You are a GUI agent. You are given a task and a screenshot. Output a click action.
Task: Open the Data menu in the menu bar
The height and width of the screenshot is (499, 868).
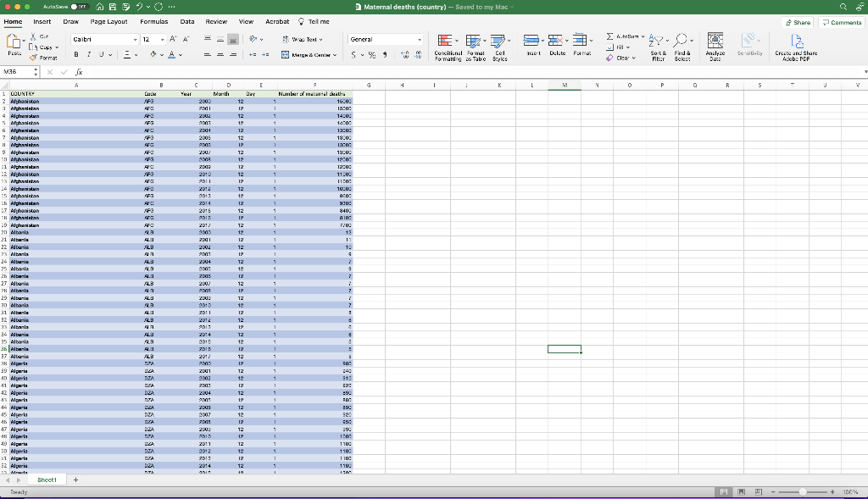tap(186, 22)
